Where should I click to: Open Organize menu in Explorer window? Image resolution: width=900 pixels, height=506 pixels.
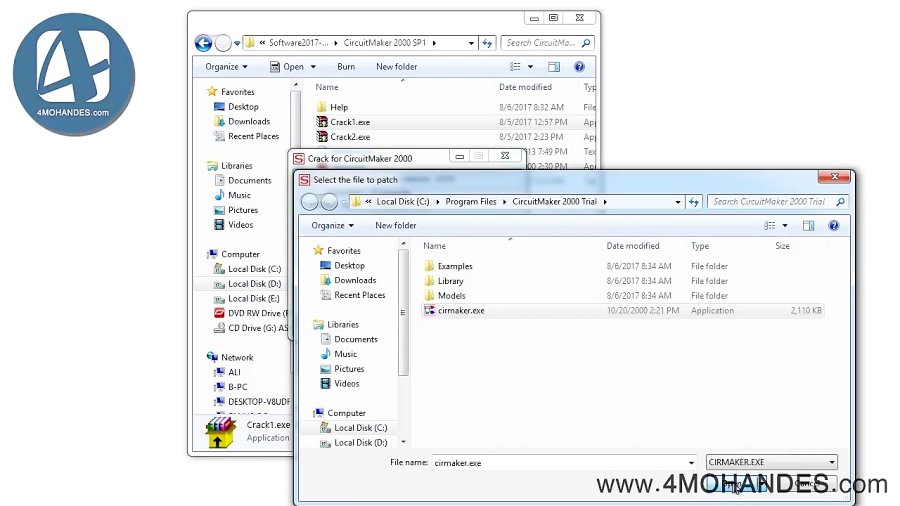(226, 67)
